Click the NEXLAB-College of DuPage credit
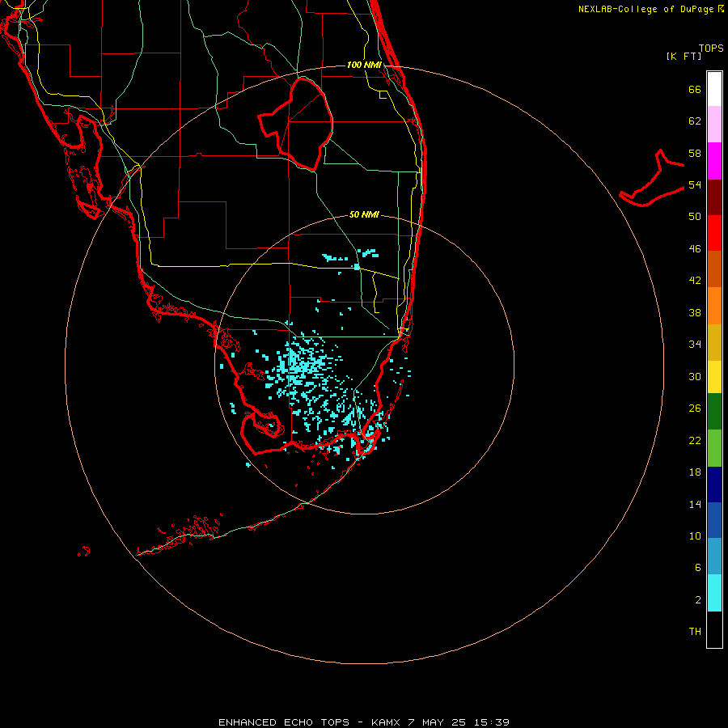This screenshot has height=728, width=728. pyautogui.click(x=651, y=9)
